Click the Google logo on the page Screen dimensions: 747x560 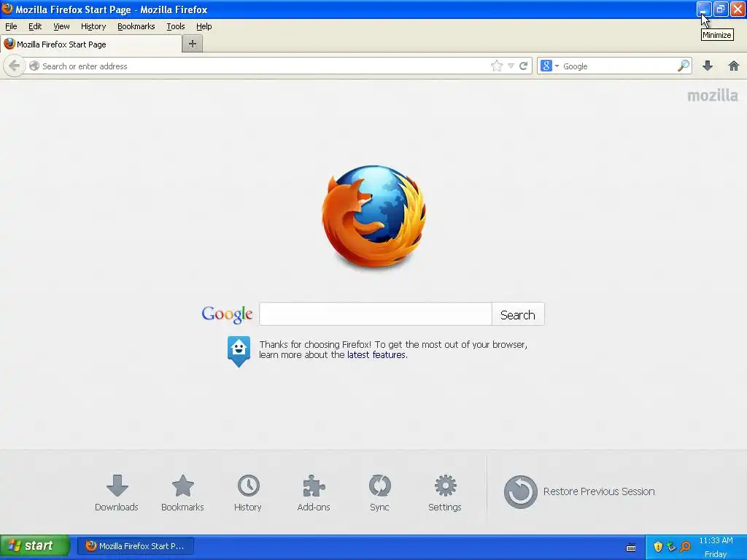228,314
